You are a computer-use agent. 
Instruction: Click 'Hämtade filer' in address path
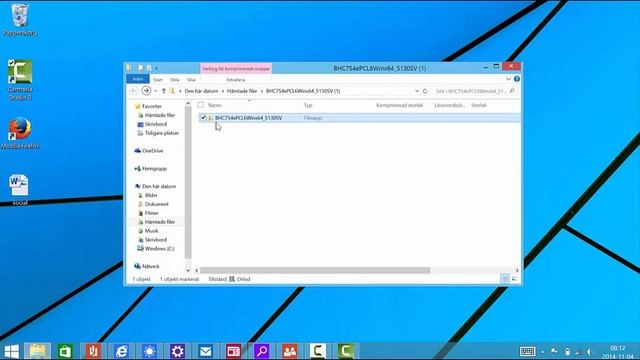pyautogui.click(x=242, y=91)
